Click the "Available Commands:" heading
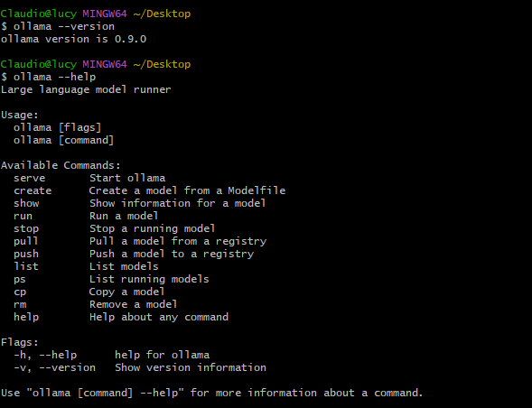532x408 pixels. (61, 165)
